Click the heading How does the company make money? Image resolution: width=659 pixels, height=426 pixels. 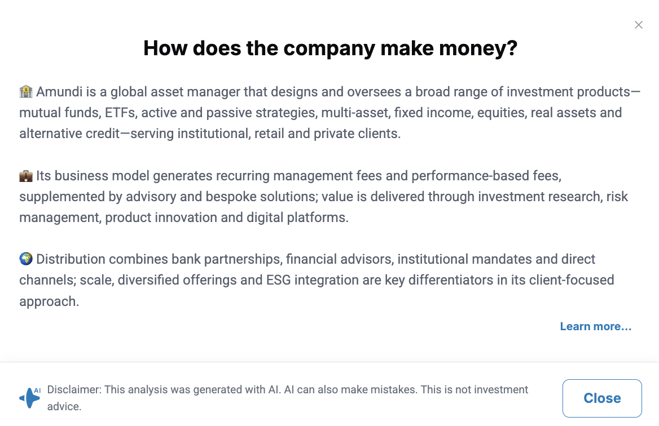[330, 48]
